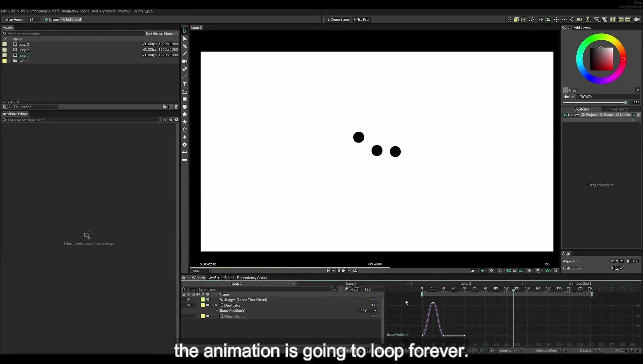Click add layer plus button in Scene Window
This screenshot has height=364, width=643.
click(x=335, y=289)
